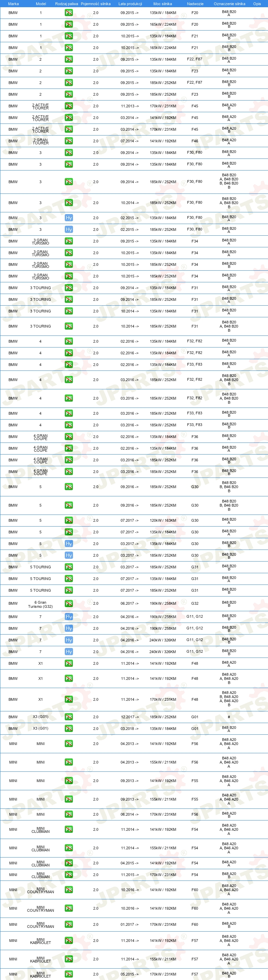Click fuel icon in 3 Touring 09.2014 135kW row

pyautogui.click(x=69, y=288)
